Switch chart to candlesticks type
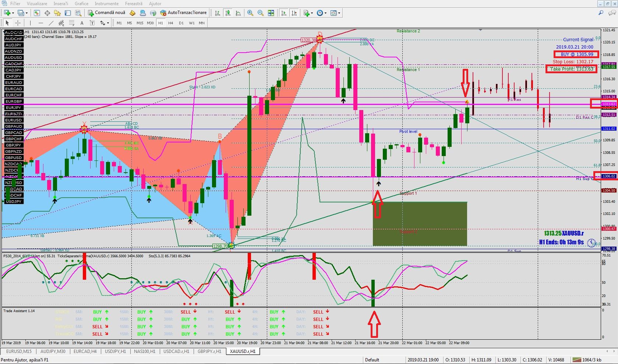This screenshot has width=618, height=364. coord(228,13)
